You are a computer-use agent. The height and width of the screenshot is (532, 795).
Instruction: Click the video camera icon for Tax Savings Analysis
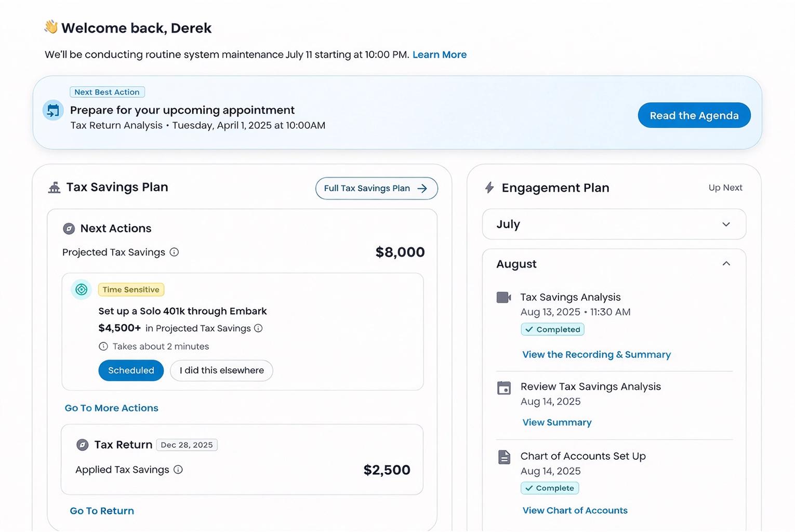504,297
